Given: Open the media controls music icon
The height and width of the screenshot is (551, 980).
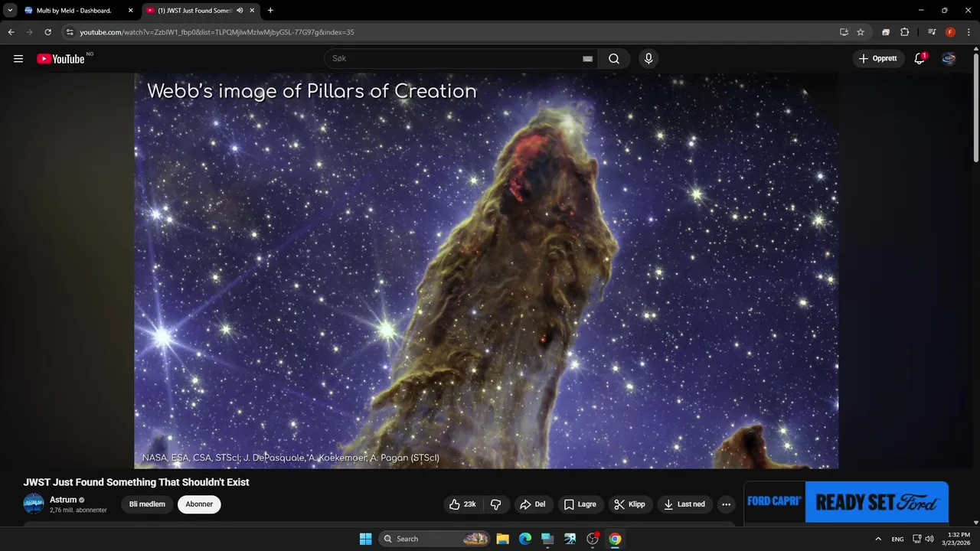Looking at the screenshot, I should [x=932, y=32].
